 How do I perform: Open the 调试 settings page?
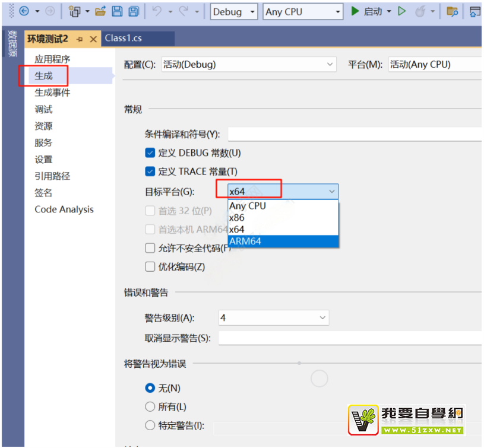[x=43, y=109]
